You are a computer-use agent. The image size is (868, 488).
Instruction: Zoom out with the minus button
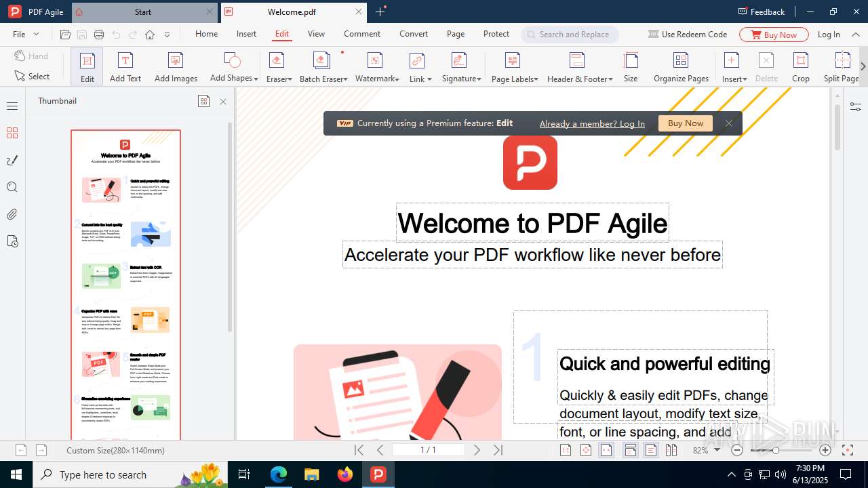(x=738, y=450)
